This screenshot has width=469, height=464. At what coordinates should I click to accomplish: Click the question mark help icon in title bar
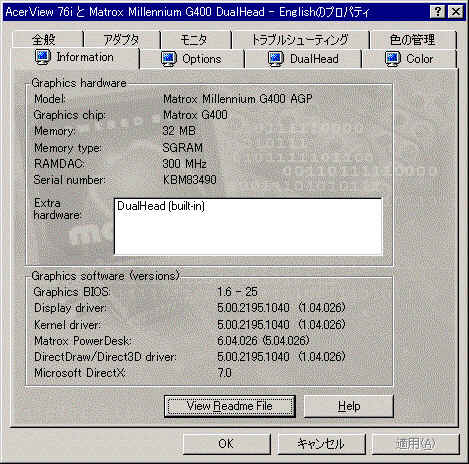coord(438,12)
